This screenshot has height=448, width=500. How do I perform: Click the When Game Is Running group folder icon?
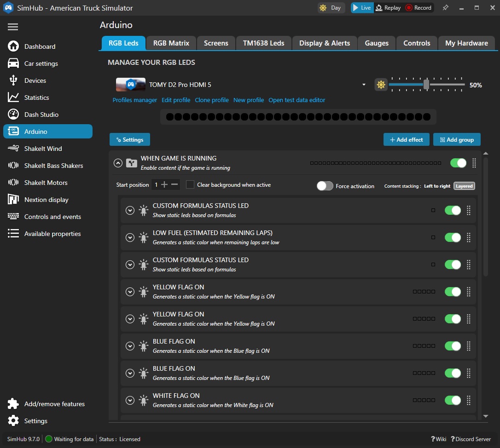click(131, 163)
